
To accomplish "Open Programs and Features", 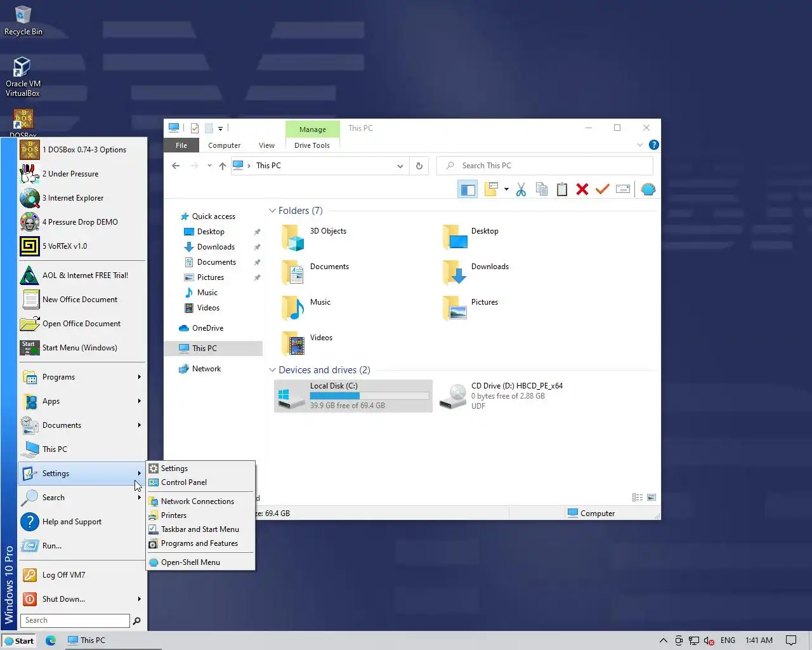I will tap(200, 543).
